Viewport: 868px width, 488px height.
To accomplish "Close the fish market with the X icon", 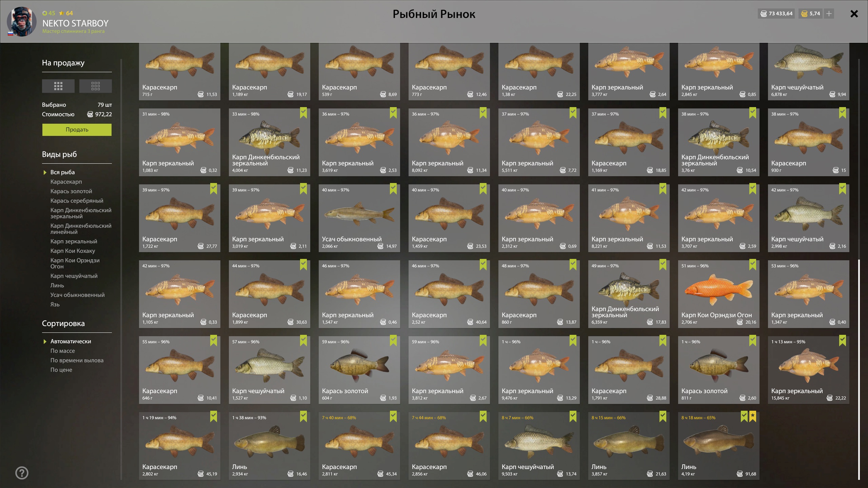I will 854,14.
